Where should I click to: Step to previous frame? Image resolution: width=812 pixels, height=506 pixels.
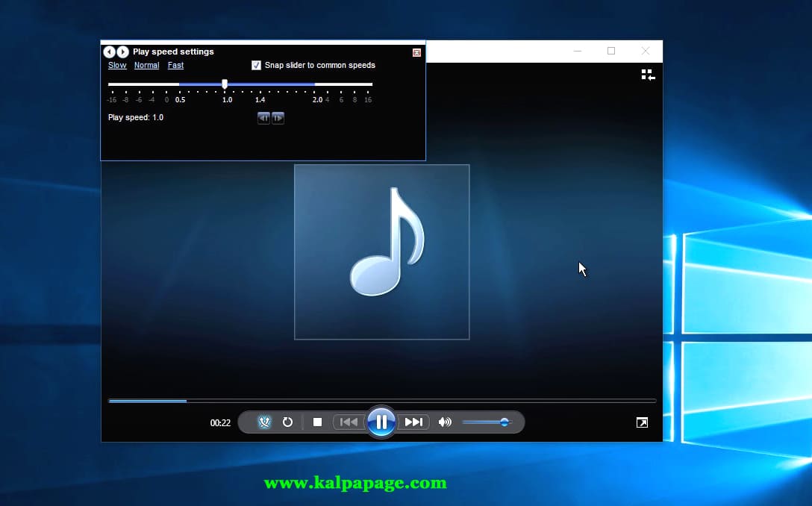pyautogui.click(x=263, y=118)
